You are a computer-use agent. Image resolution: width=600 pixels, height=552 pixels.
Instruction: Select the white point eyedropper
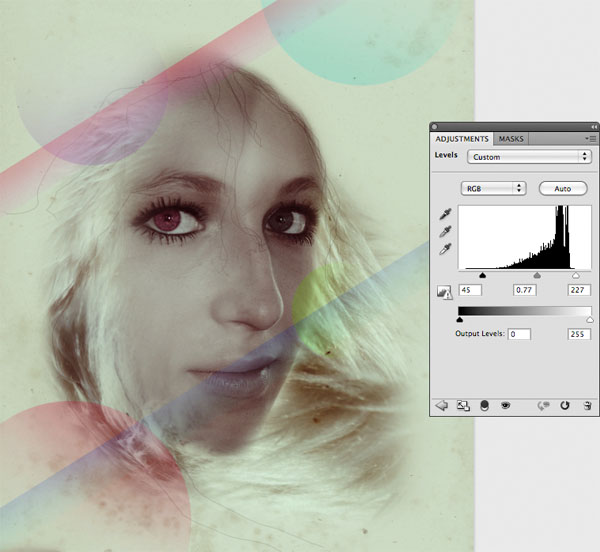[x=445, y=249]
